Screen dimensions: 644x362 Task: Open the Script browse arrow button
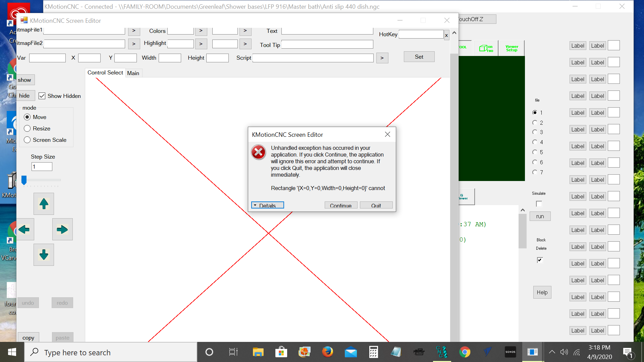coord(382,58)
